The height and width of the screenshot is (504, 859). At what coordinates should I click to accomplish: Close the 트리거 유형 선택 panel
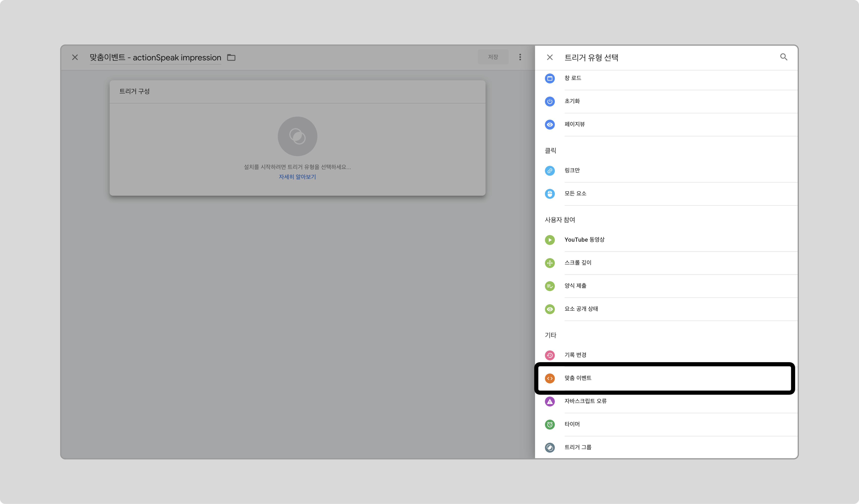(x=549, y=57)
